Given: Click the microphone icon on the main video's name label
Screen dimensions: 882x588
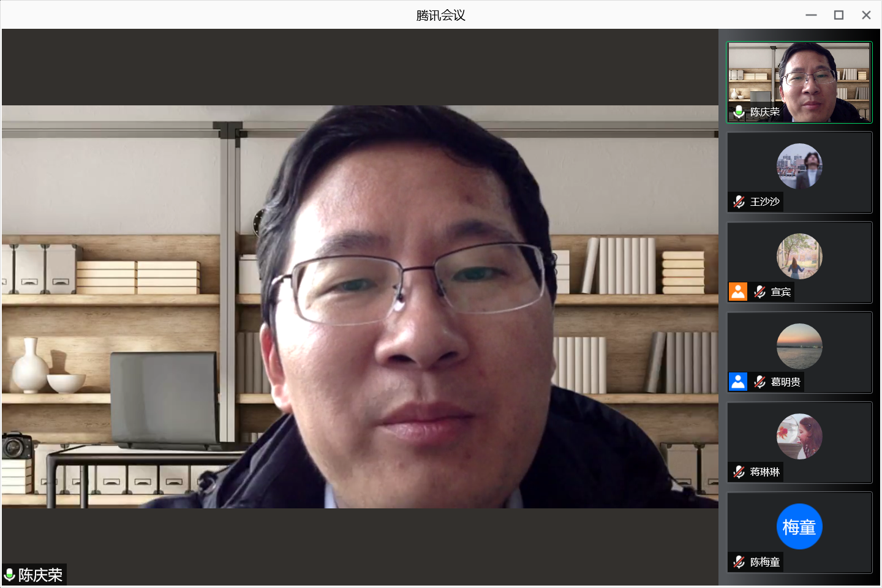Looking at the screenshot, I should 10,575.
